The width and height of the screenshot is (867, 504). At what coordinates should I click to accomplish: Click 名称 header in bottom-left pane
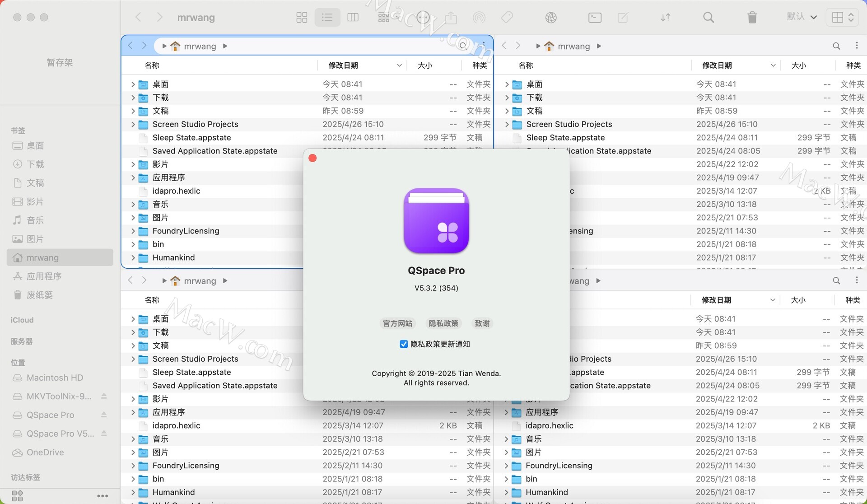pos(152,300)
